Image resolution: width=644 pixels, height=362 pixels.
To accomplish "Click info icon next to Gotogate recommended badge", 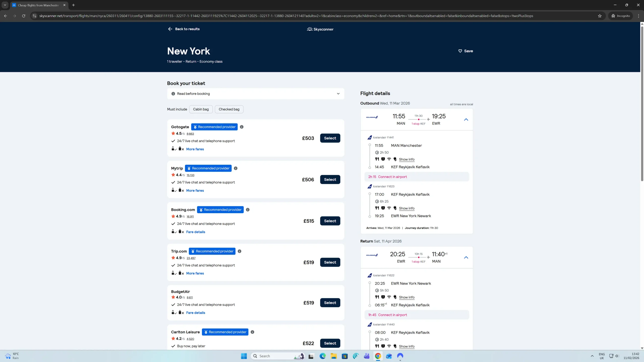I will click(242, 127).
